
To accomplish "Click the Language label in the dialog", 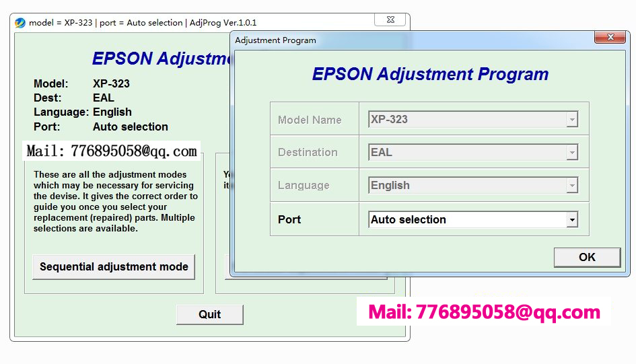I will 304,186.
